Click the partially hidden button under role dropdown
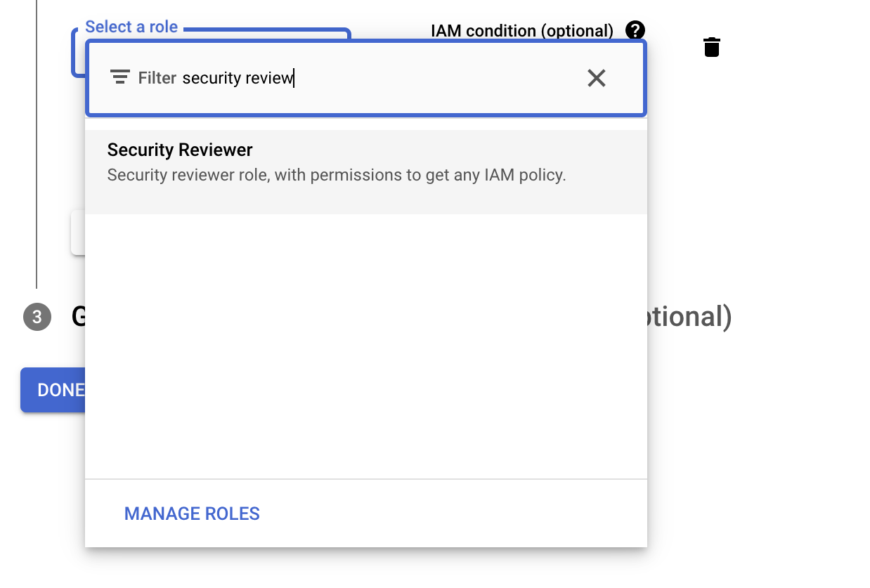 click(77, 232)
